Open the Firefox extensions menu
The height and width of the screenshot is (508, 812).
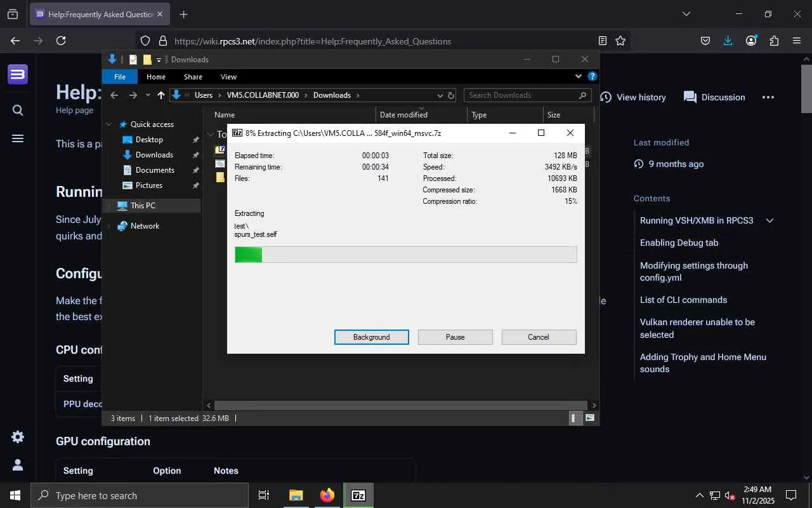coord(774,41)
